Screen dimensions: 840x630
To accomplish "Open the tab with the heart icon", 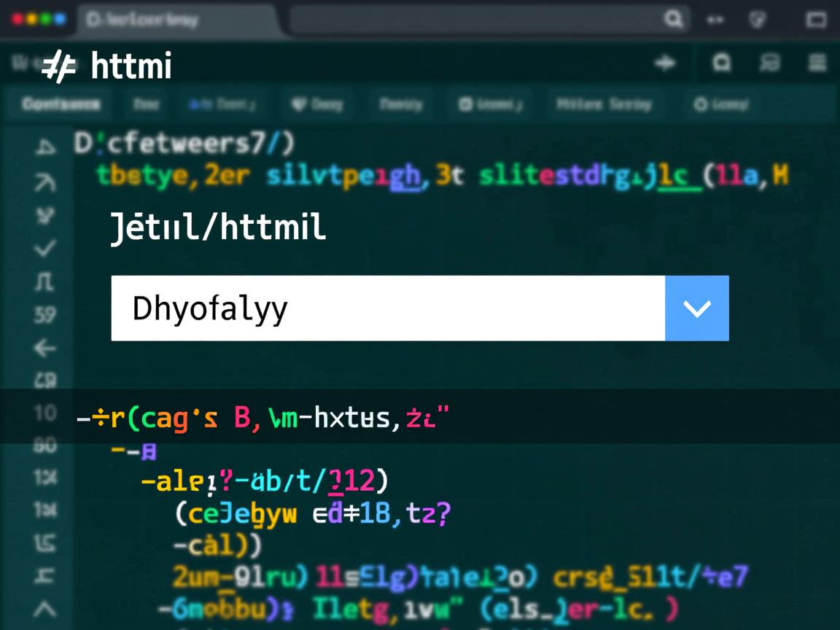I will [x=317, y=105].
